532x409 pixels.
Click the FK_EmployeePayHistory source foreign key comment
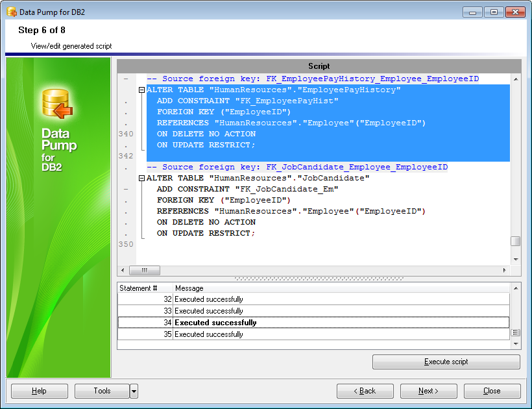tap(313, 79)
